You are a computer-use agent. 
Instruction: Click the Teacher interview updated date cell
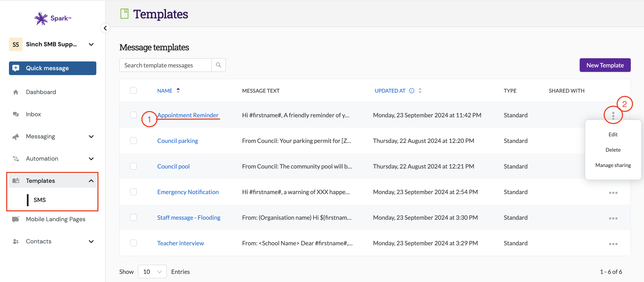(425, 243)
